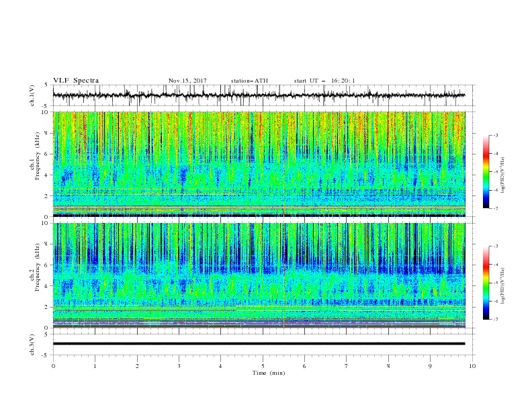Click the flat ch.3 voltage trace
Viewport: 532px width, 411px height.
click(259, 344)
